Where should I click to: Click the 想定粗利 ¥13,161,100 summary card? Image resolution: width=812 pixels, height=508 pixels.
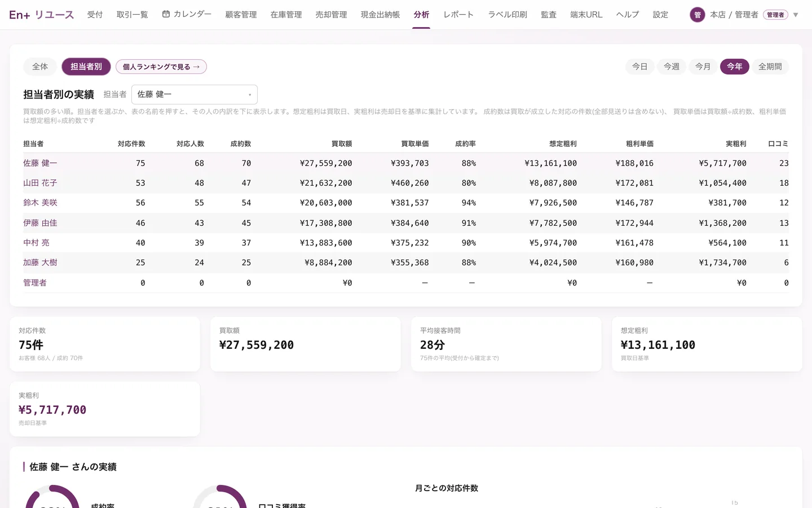coord(707,344)
